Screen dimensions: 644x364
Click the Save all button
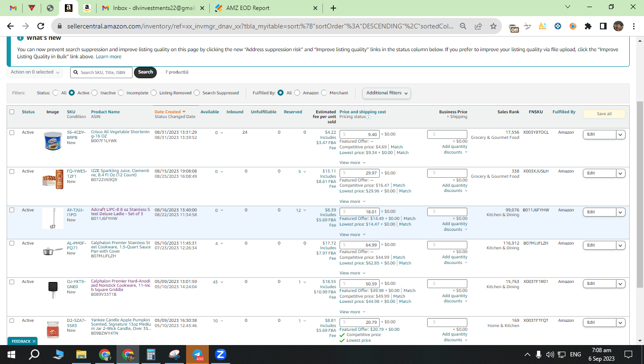point(604,114)
